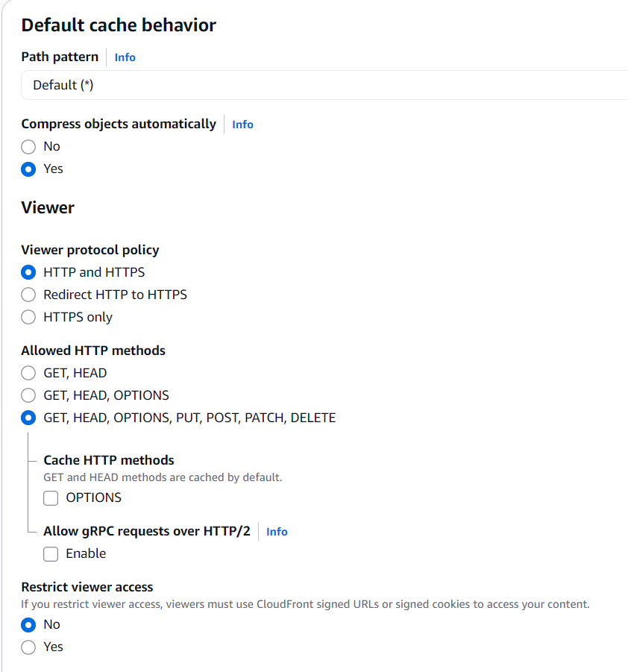Choose HTTPS only viewer protocol policy

pyautogui.click(x=28, y=317)
